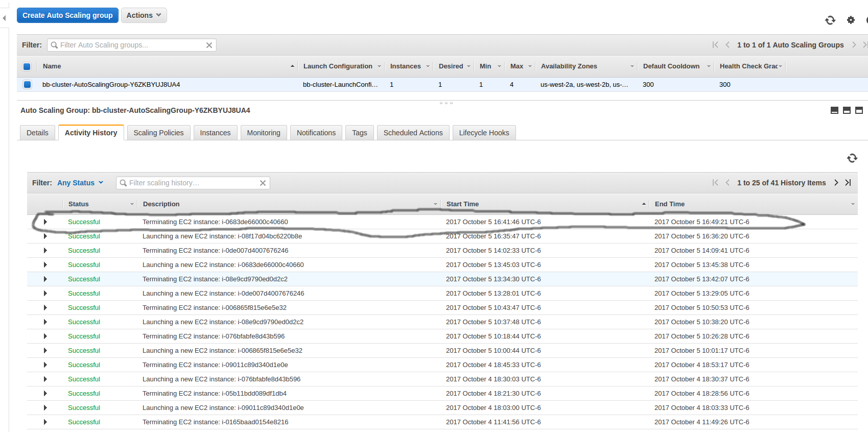Maximize the details pane layout icon
868x436 pixels.
click(859, 110)
